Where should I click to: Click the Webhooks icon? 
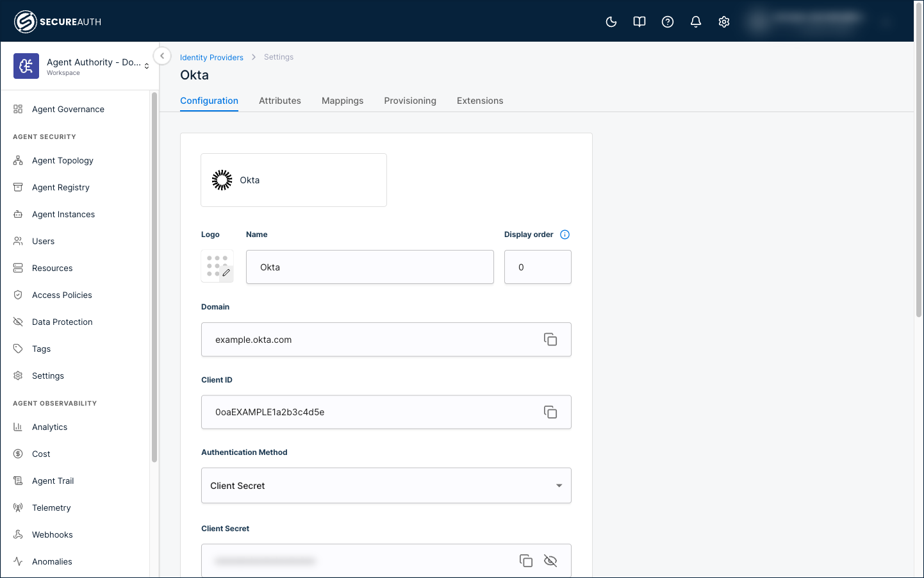tap(18, 534)
